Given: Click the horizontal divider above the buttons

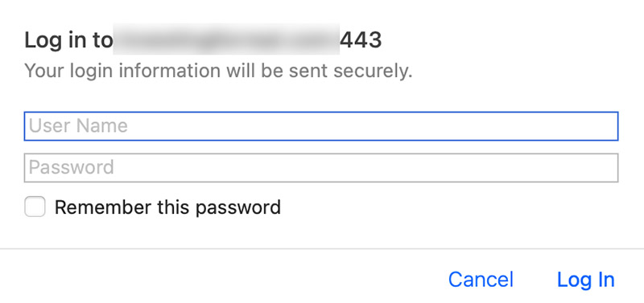Looking at the screenshot, I should 322,248.
